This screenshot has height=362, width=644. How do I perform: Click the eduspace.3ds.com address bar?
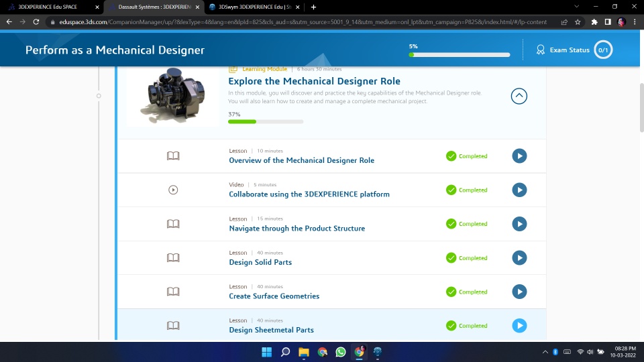pyautogui.click(x=303, y=21)
